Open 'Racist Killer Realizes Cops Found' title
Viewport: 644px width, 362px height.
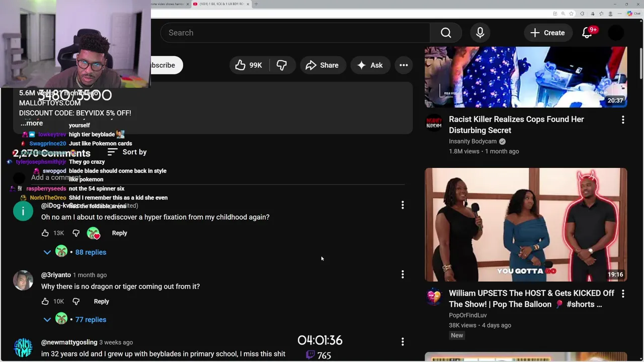pos(516,125)
